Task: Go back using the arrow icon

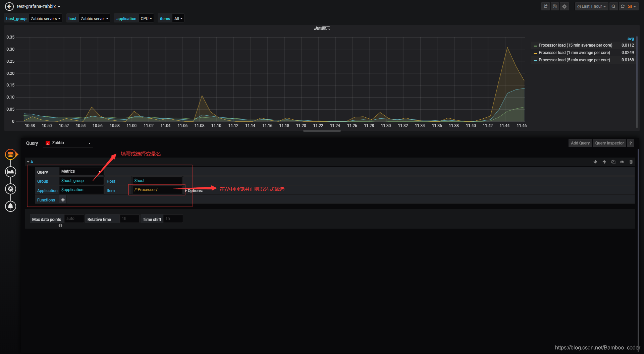Action: pos(9,6)
